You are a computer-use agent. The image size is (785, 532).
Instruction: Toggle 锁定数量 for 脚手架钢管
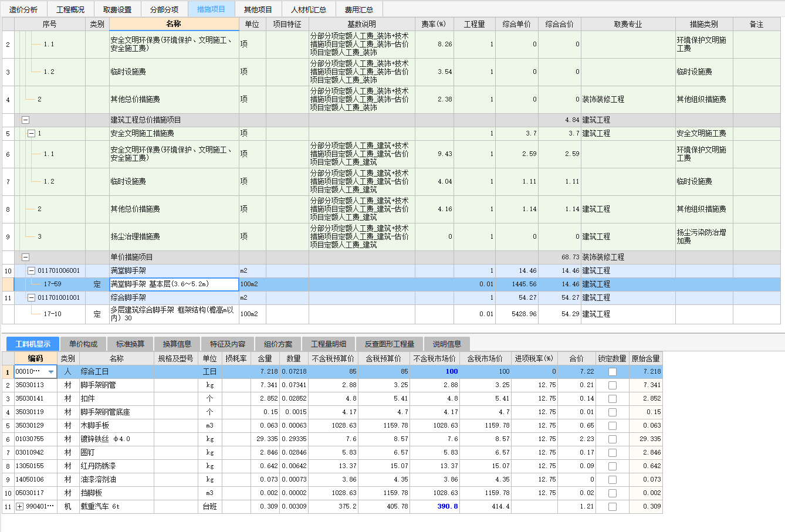(x=613, y=385)
